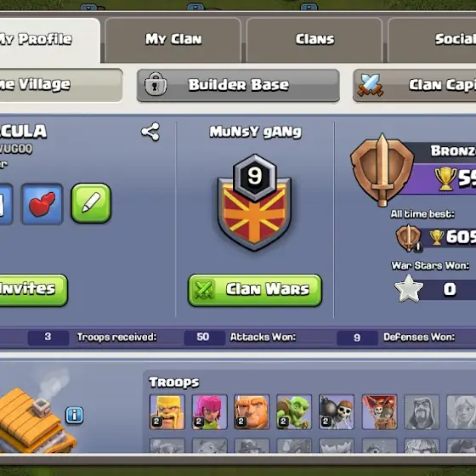This screenshot has height=476, width=476.
Task: Select the Goblin troop icon
Action: tap(294, 412)
